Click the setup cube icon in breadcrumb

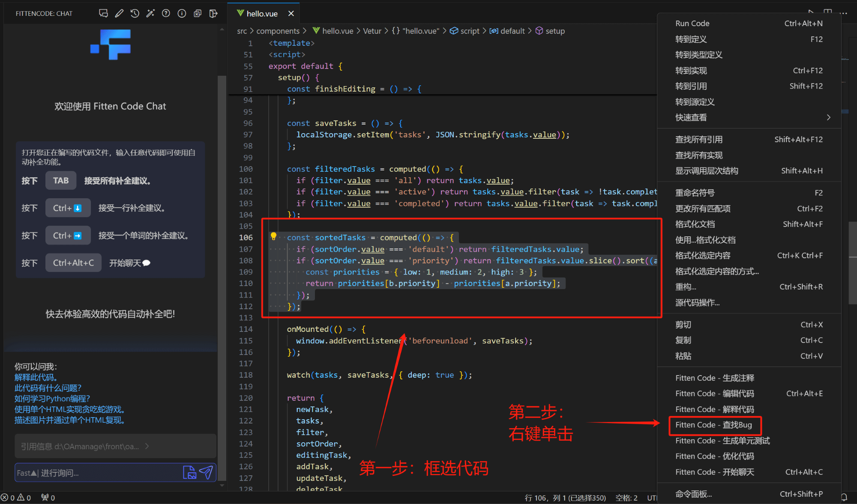(539, 30)
